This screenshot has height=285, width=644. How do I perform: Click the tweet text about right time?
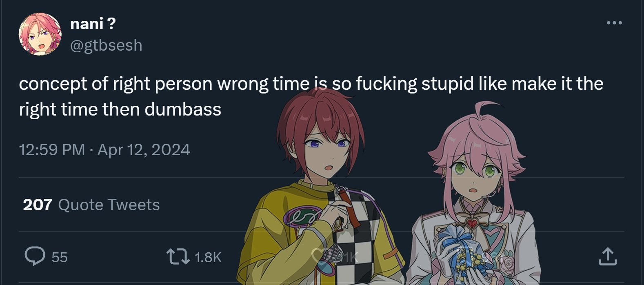pos(311,96)
